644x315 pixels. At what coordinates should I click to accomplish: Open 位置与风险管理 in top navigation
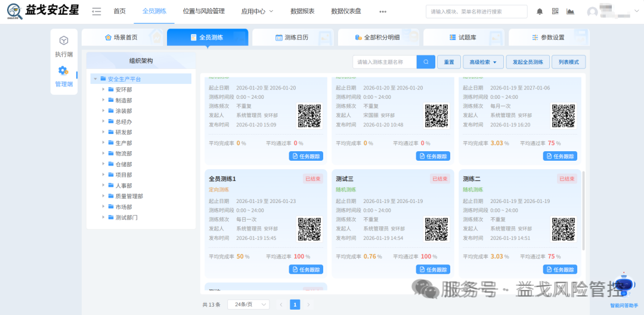pos(204,11)
